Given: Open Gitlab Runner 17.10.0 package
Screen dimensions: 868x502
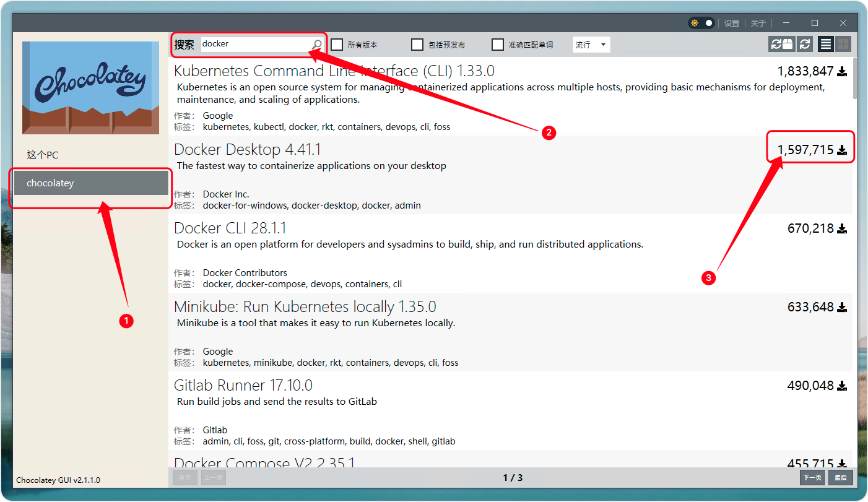Looking at the screenshot, I should point(243,385).
